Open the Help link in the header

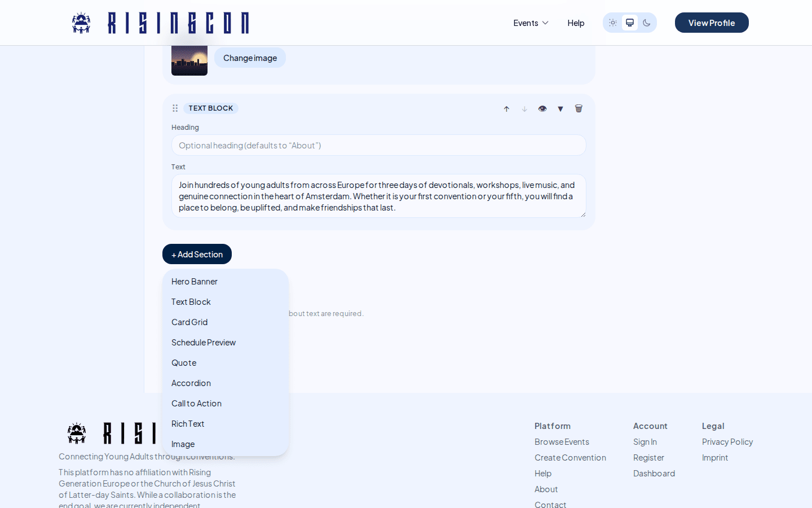[576, 23]
